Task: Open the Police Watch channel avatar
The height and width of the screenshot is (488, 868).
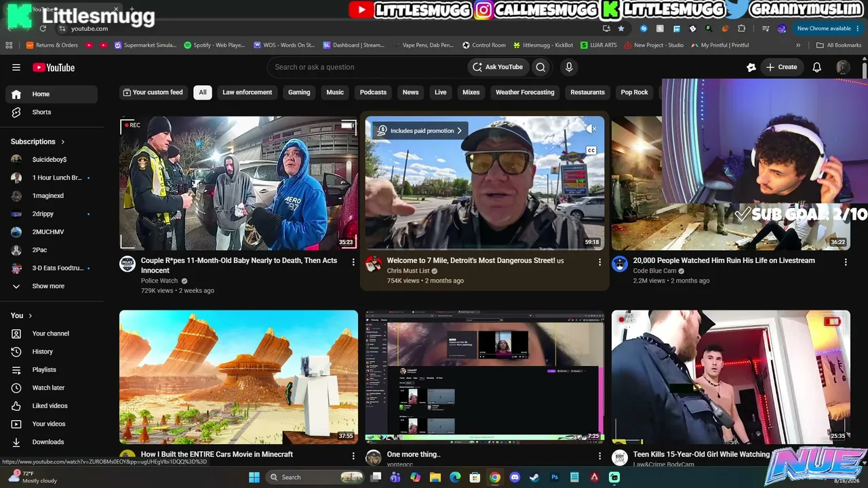Action: coord(127,264)
